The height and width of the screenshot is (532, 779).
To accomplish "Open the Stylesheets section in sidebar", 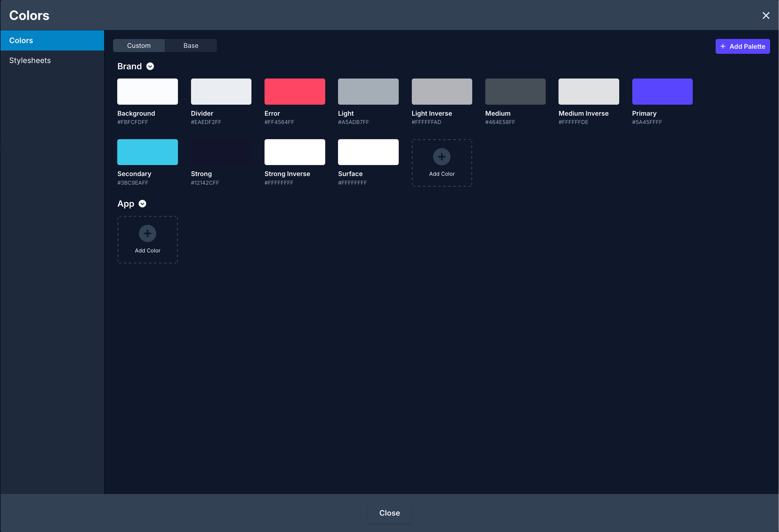I will tap(30, 60).
